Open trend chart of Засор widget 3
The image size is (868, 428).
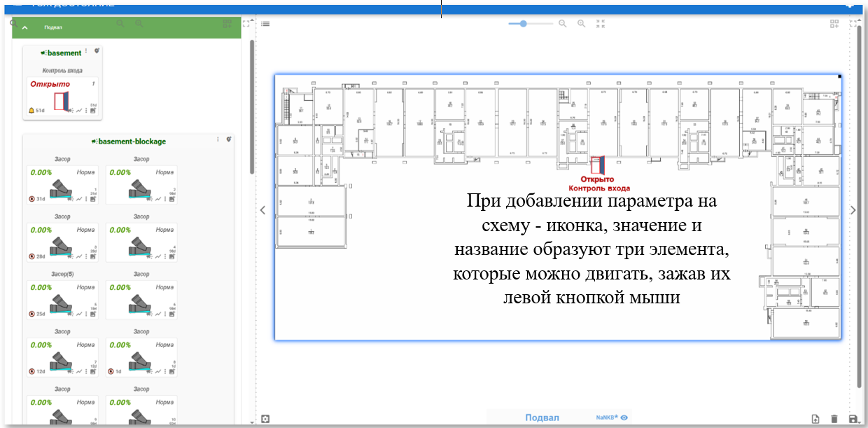click(x=79, y=256)
